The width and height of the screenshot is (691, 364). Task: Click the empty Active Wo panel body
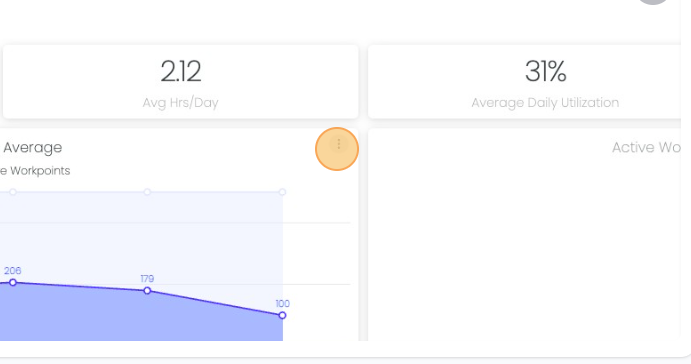[x=524, y=251]
